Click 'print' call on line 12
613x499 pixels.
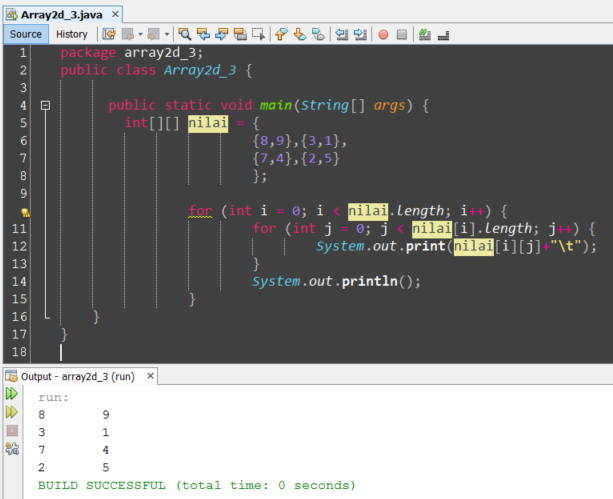coord(425,246)
